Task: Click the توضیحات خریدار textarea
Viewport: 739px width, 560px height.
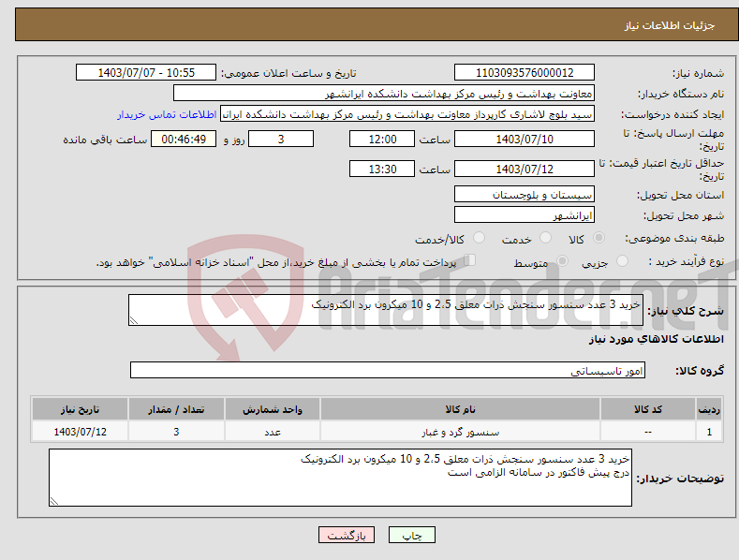Action: [340, 478]
